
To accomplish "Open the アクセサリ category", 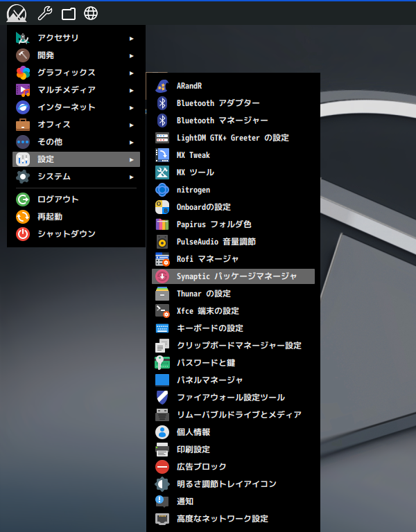I will click(x=76, y=38).
